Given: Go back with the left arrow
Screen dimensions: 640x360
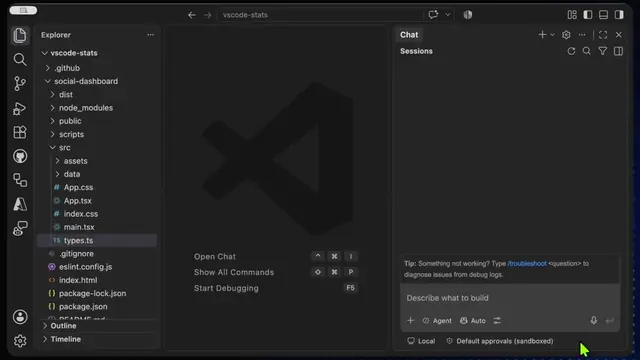Looking at the screenshot, I should coord(192,15).
